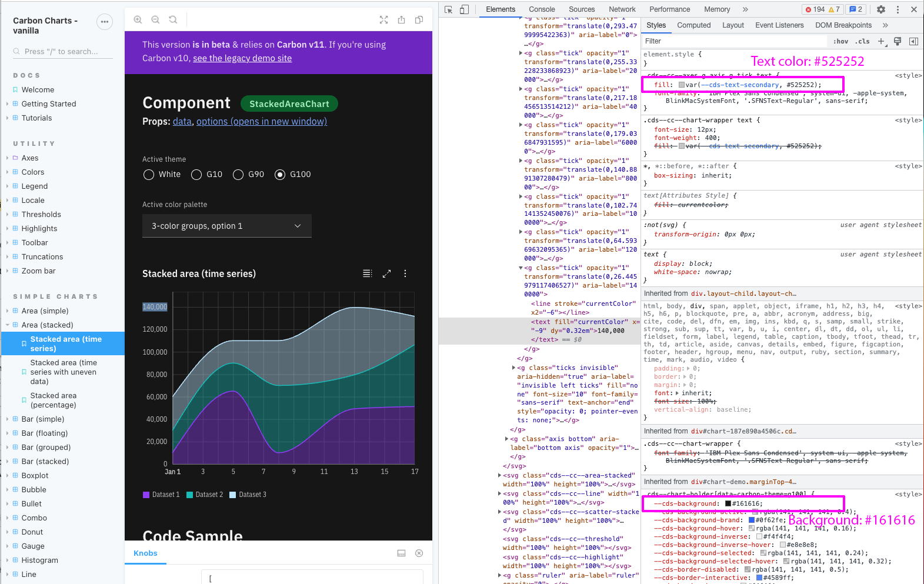
Task: Add a new style rule
Action: tap(880, 41)
